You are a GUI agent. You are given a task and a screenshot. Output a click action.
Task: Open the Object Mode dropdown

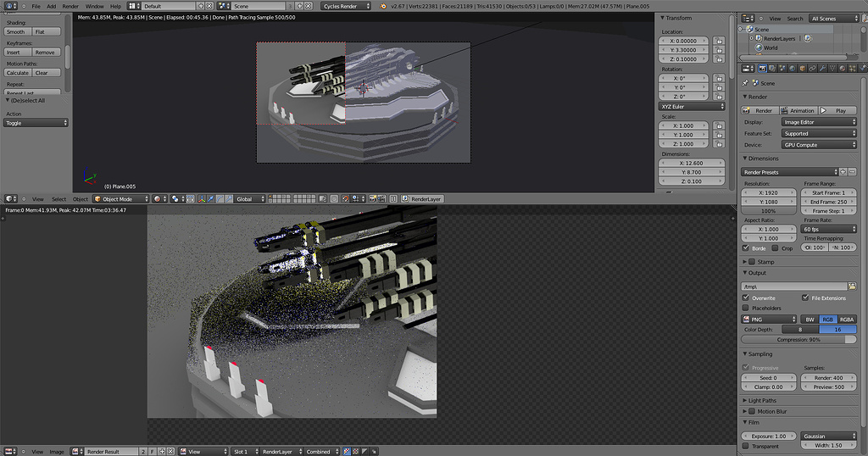coord(121,198)
